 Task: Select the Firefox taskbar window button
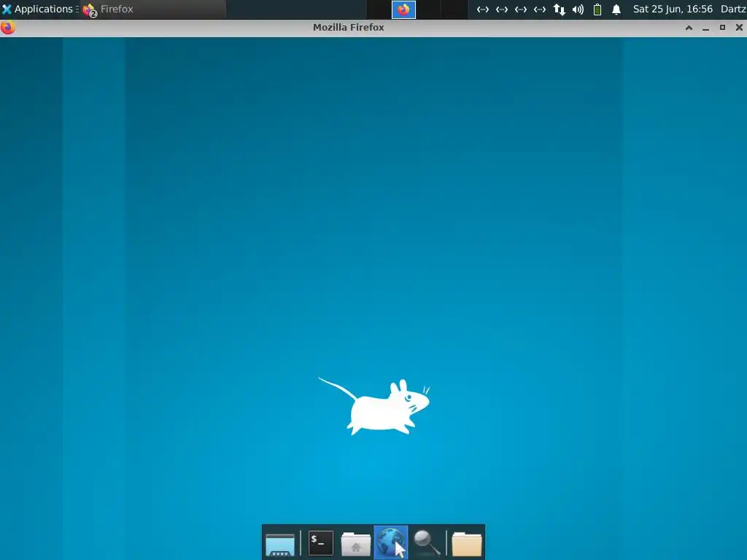point(152,9)
